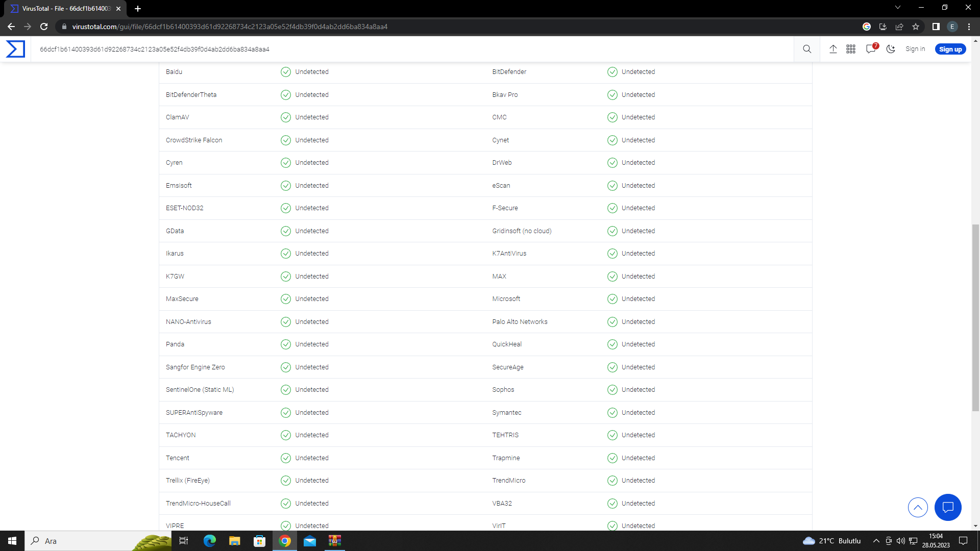Open Chrome three-dot menu

[969, 27]
